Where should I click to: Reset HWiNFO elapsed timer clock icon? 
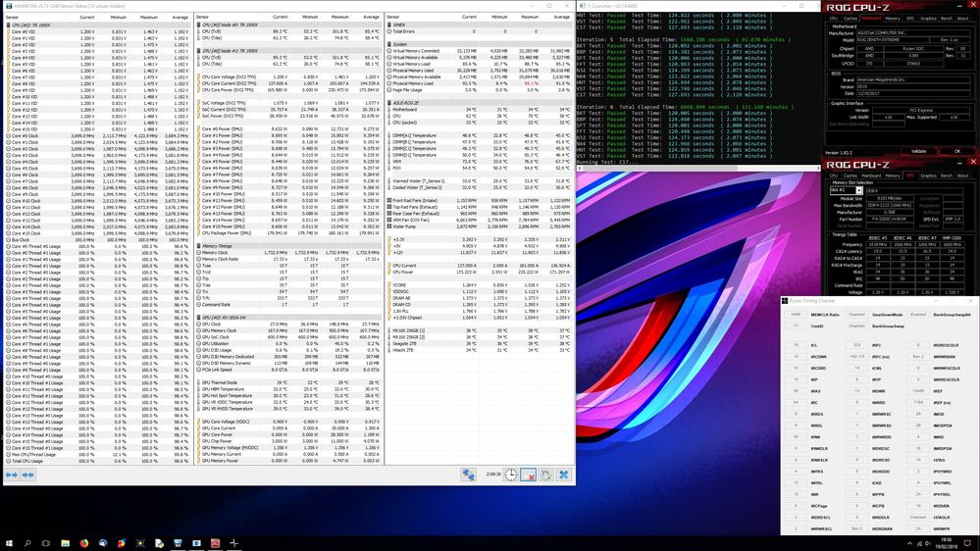pyautogui.click(x=511, y=475)
